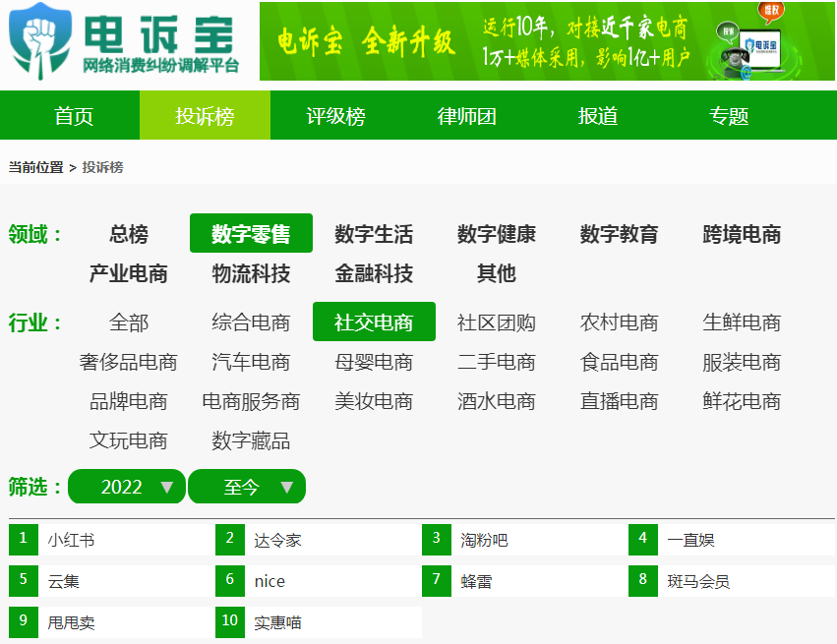Image resolution: width=837 pixels, height=644 pixels.
Task: Choose 数字藏品 industry filter
Action: click(x=251, y=440)
